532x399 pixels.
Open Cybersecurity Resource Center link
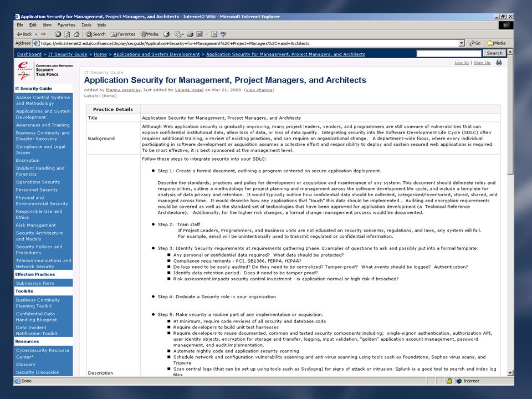(x=43, y=354)
